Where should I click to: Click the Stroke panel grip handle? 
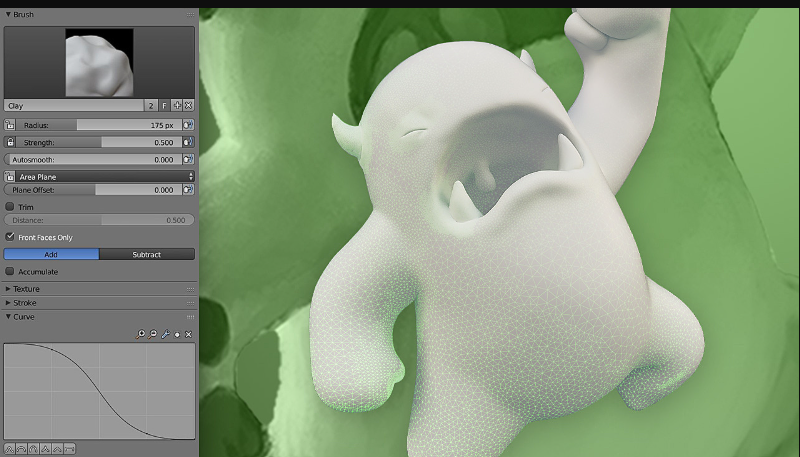click(190, 303)
